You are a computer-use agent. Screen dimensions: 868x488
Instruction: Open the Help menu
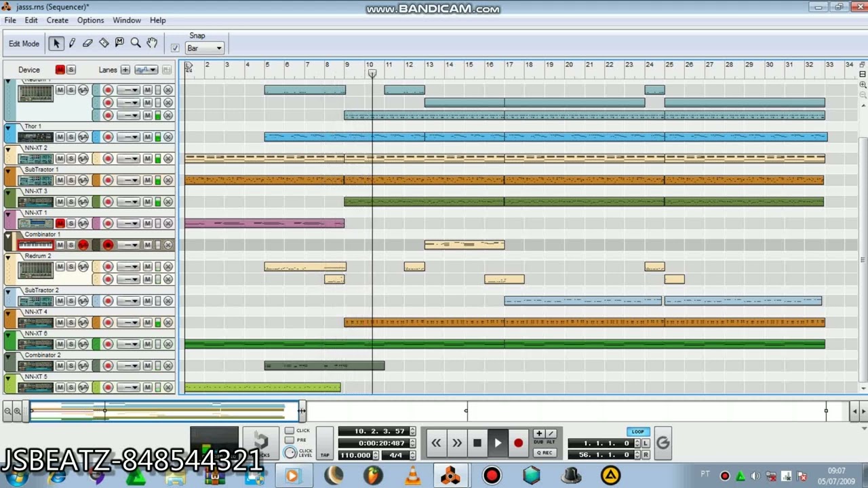tap(157, 20)
